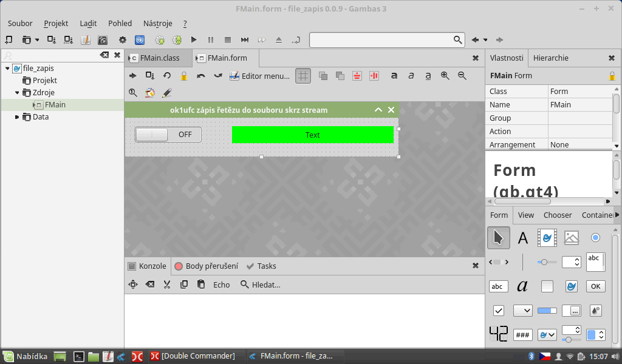Select the LCD number control showing 42
The width and height of the screenshot is (622, 364).
pyautogui.click(x=498, y=334)
